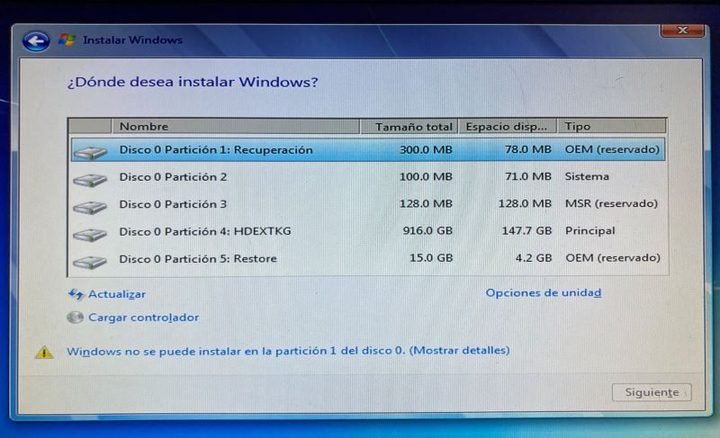Click the yellow warning triangle icon
This screenshot has height=438, width=720.
click(x=44, y=352)
